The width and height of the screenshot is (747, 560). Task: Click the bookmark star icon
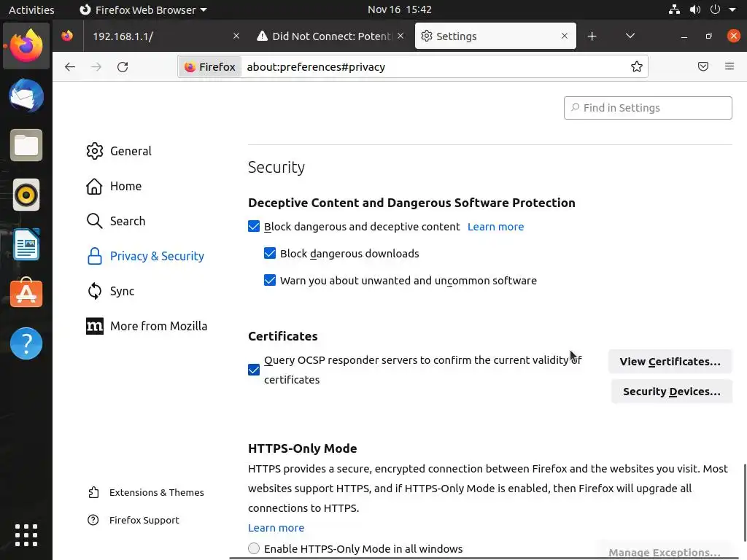637,66
